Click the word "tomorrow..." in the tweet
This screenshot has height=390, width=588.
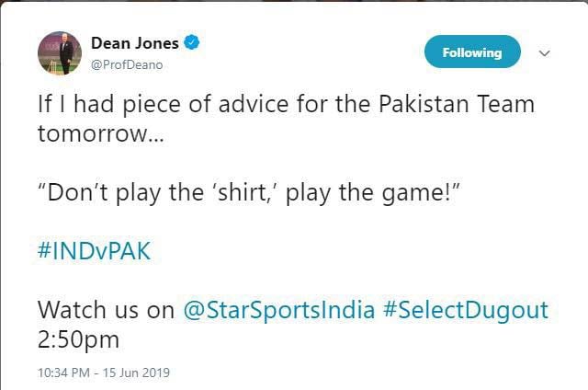point(88,132)
